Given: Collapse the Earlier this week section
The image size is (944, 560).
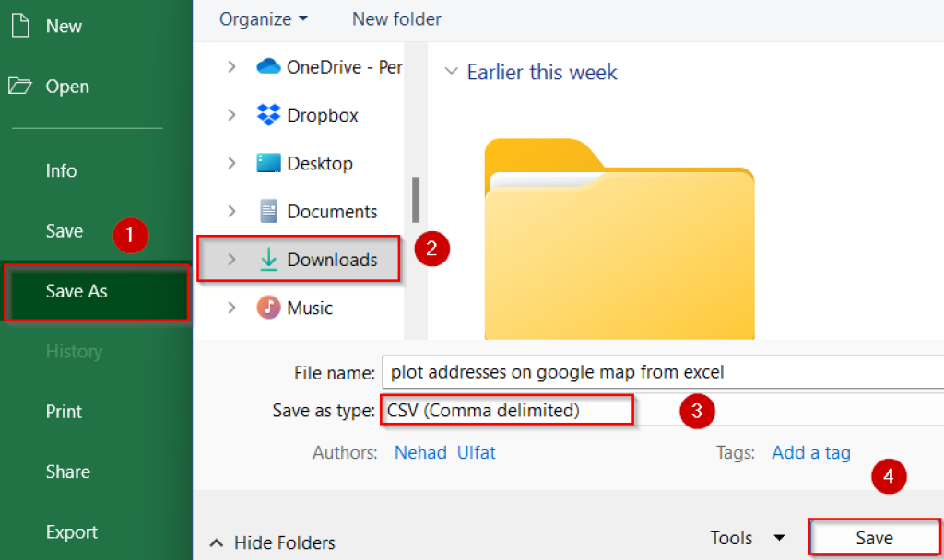Looking at the screenshot, I should click(451, 72).
